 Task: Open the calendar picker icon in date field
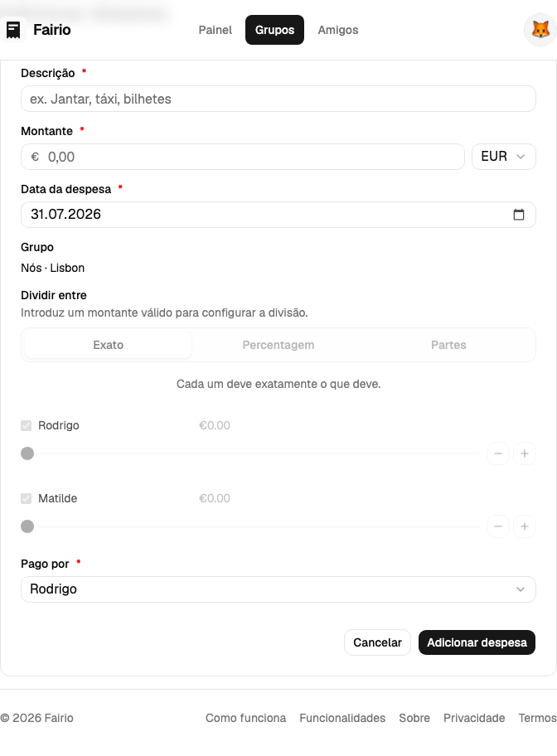coord(518,215)
